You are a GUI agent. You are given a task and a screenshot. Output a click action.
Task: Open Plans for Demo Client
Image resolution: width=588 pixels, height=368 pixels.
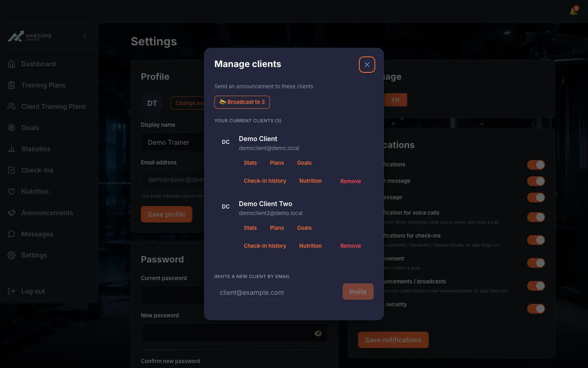[x=277, y=163]
